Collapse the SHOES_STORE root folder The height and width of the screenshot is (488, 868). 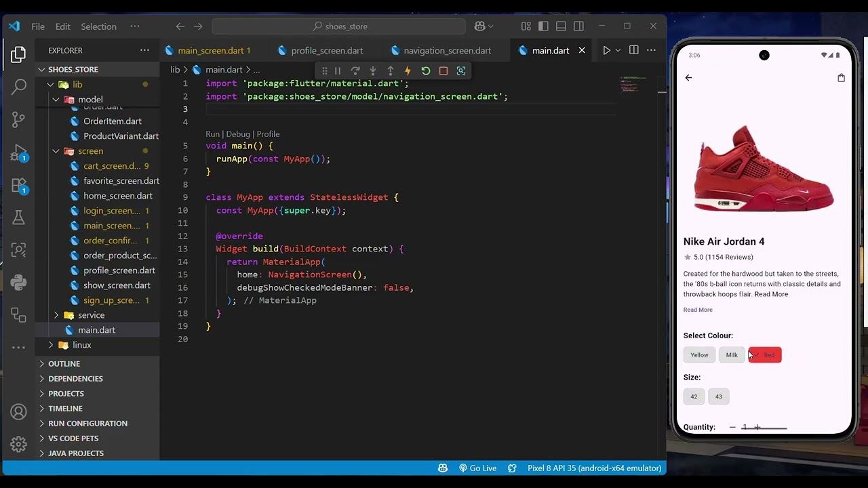click(x=73, y=69)
